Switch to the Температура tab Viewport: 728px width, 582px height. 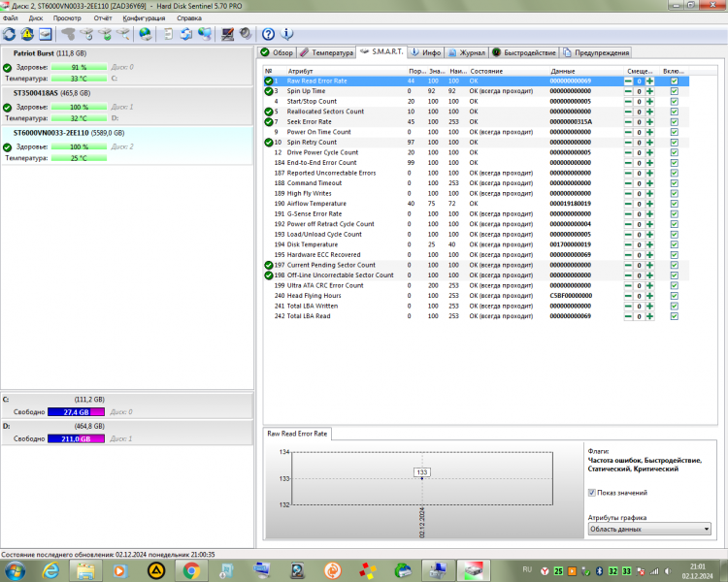click(326, 52)
